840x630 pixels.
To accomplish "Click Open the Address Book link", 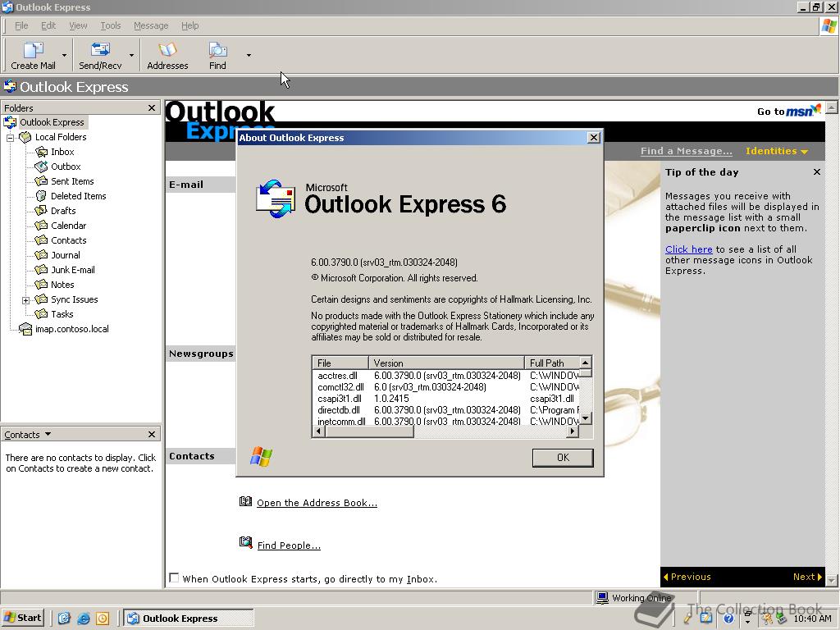I will tap(317, 503).
